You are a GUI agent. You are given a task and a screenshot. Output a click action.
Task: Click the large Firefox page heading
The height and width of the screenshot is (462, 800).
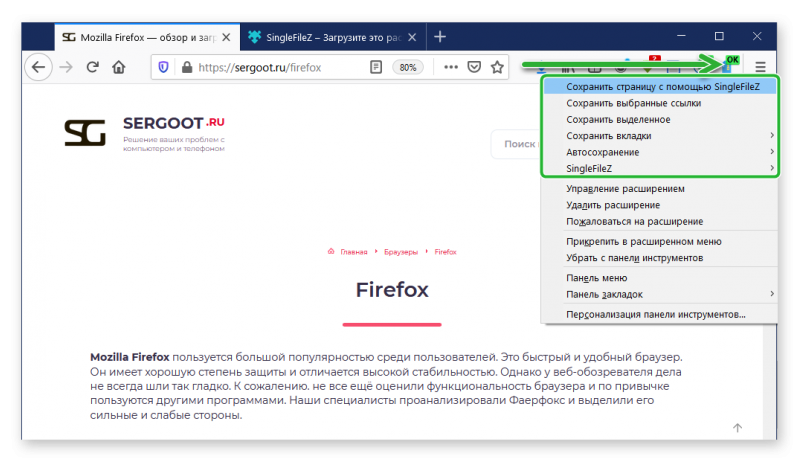[x=392, y=290]
